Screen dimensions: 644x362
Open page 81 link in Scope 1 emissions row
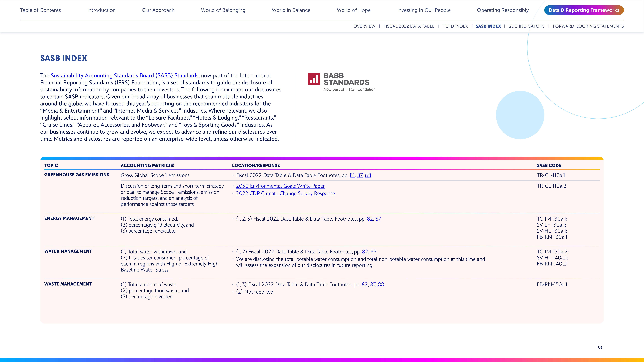coord(352,175)
